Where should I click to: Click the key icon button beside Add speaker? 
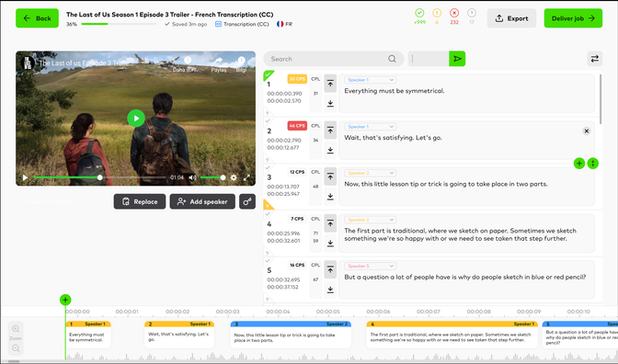(247, 201)
